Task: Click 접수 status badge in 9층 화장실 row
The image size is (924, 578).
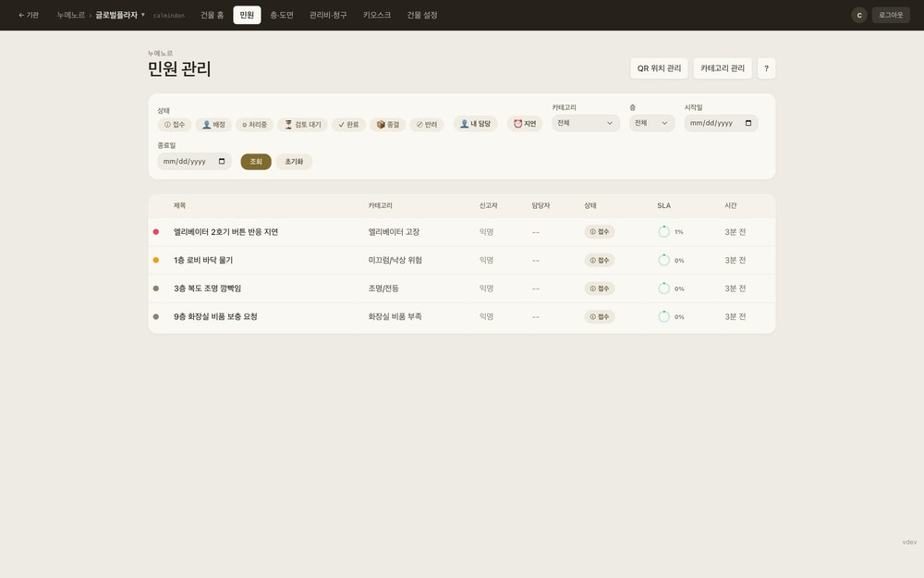Action: pyautogui.click(x=600, y=316)
